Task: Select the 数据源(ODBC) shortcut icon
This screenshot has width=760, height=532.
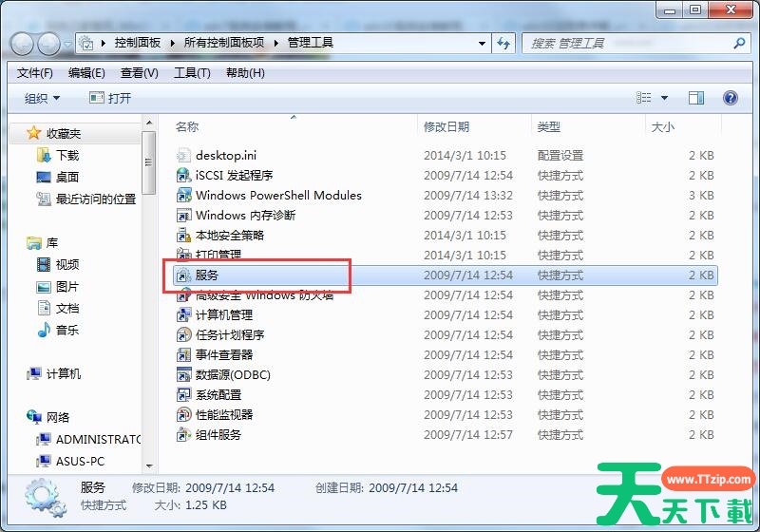Action: coord(183,374)
